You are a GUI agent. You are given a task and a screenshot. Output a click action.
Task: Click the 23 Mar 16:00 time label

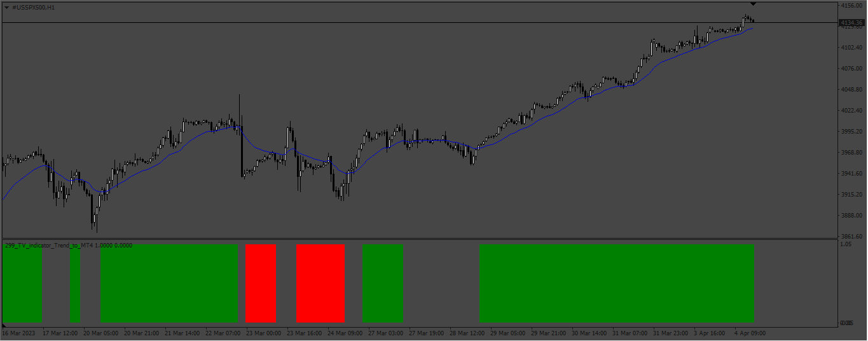click(x=305, y=333)
